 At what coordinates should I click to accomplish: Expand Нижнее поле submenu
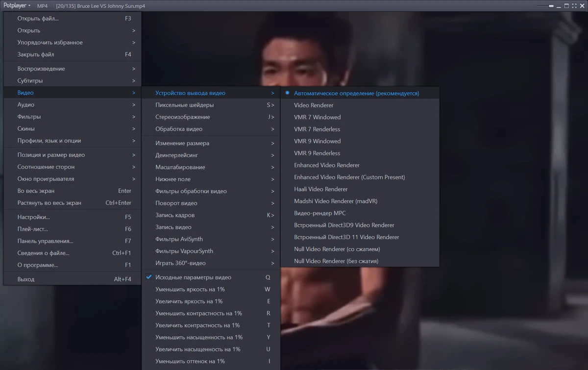(x=211, y=179)
